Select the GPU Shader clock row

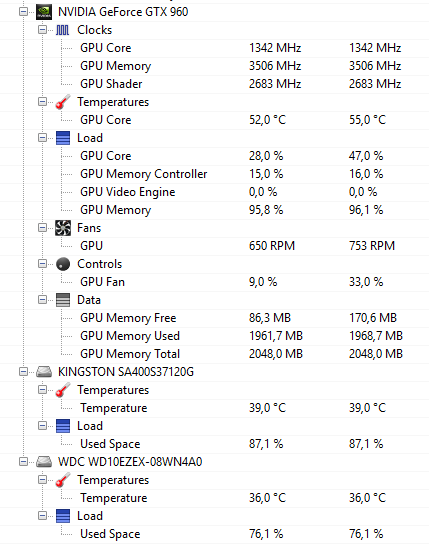(214, 84)
